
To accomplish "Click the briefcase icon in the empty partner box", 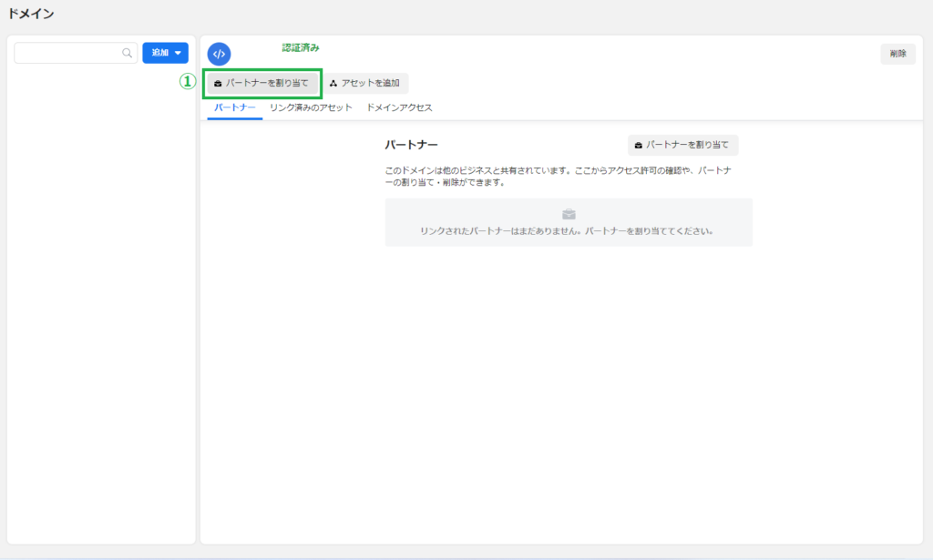I will (569, 214).
